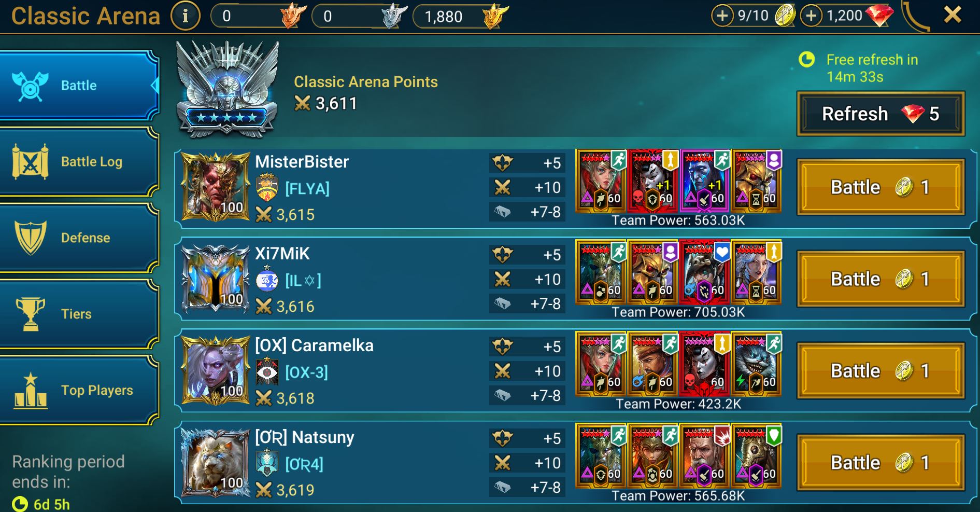Open MisterBister's player avatar

(216, 187)
